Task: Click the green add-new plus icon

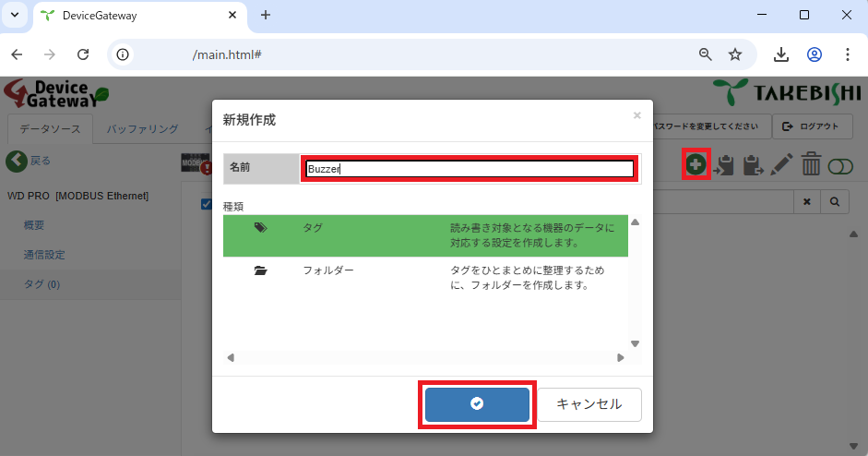Action: [696, 164]
